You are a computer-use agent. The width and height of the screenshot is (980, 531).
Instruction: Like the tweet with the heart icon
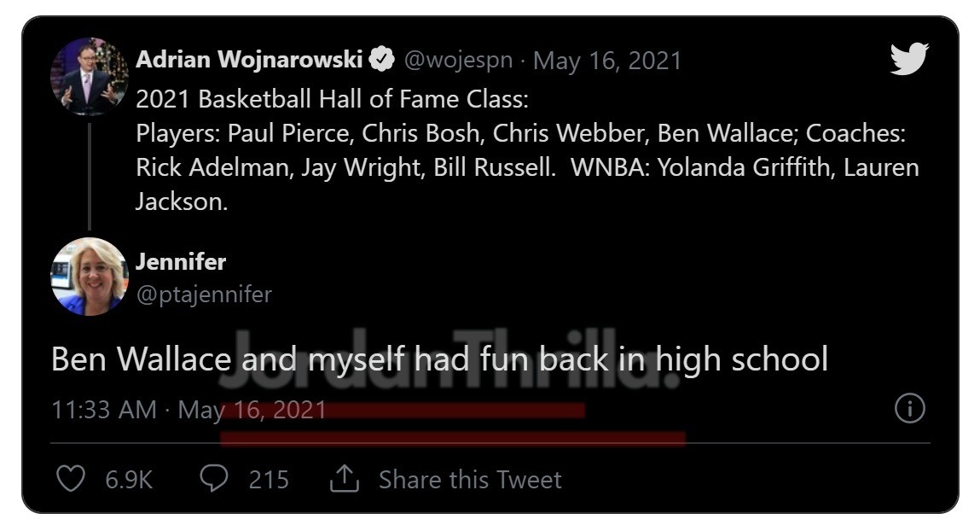pyautogui.click(x=70, y=479)
